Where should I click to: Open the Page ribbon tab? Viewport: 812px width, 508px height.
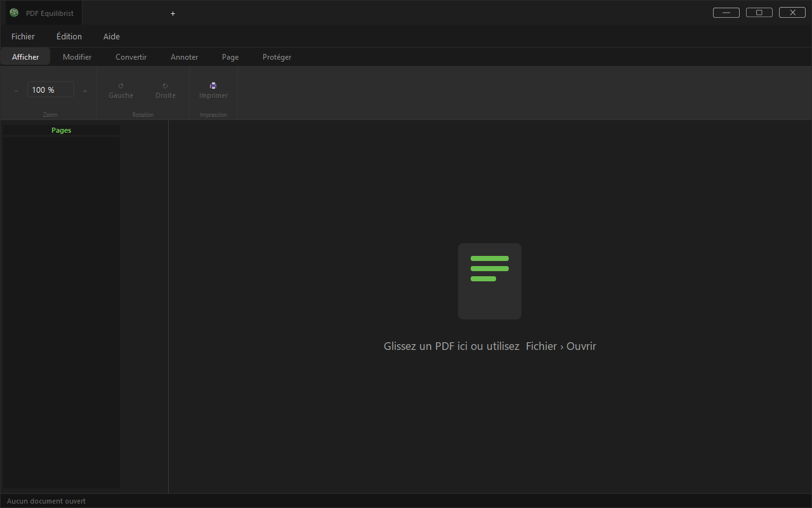(x=230, y=57)
